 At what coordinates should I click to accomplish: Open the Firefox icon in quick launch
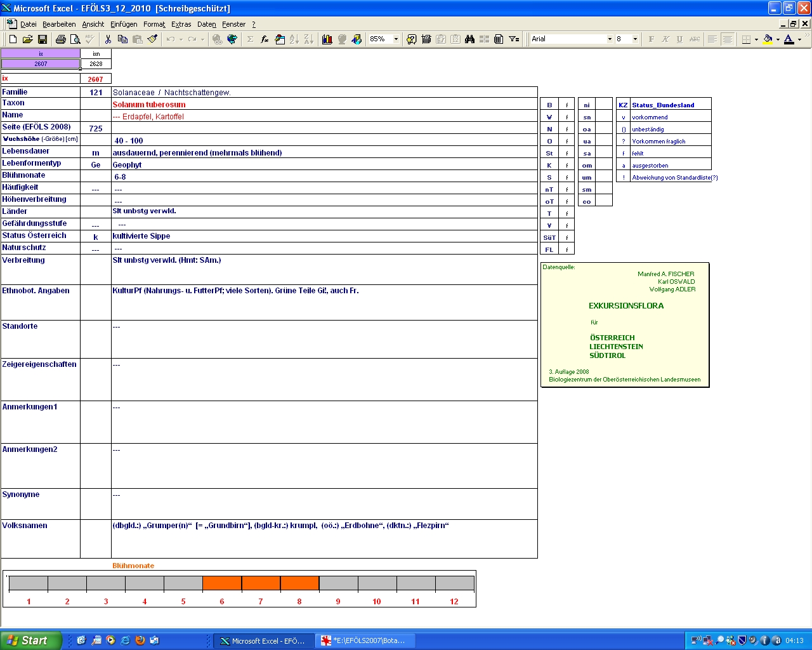pyautogui.click(x=140, y=640)
